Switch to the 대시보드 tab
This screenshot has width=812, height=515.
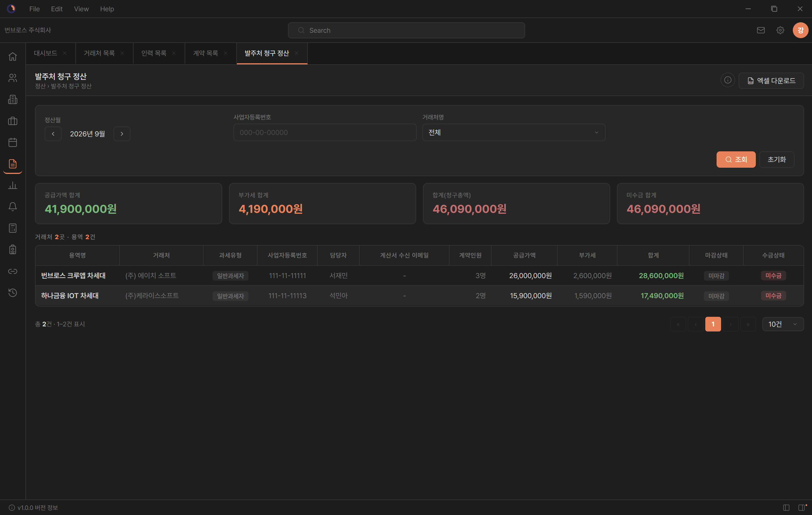[45, 53]
